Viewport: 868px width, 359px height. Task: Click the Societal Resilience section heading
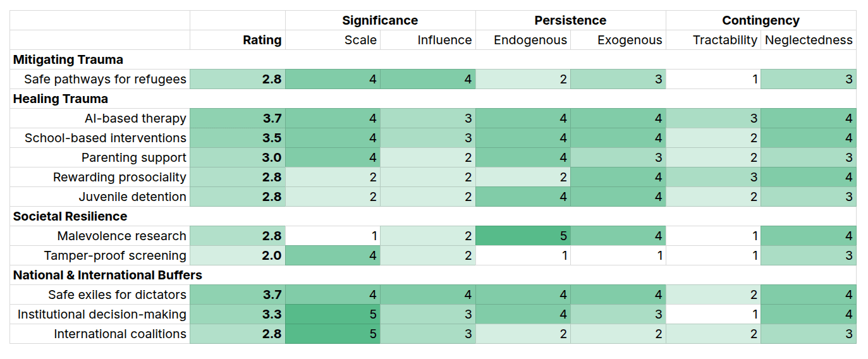point(70,216)
